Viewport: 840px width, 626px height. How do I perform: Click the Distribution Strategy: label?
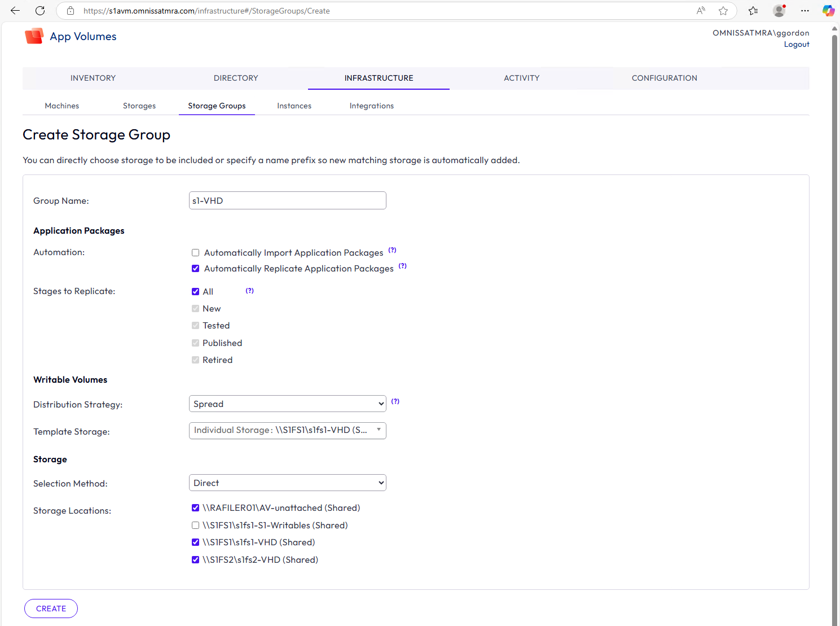pos(78,405)
